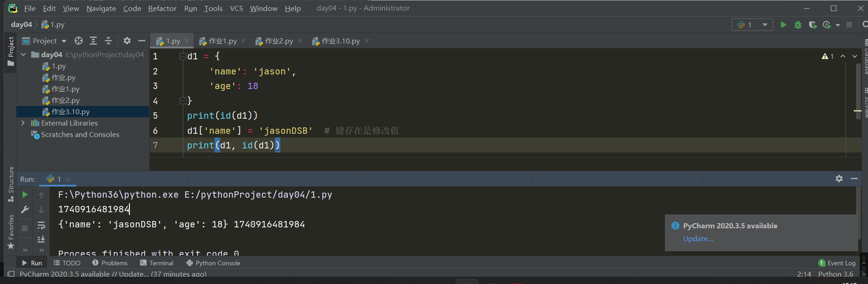Click the Update... link in notification

[698, 238]
